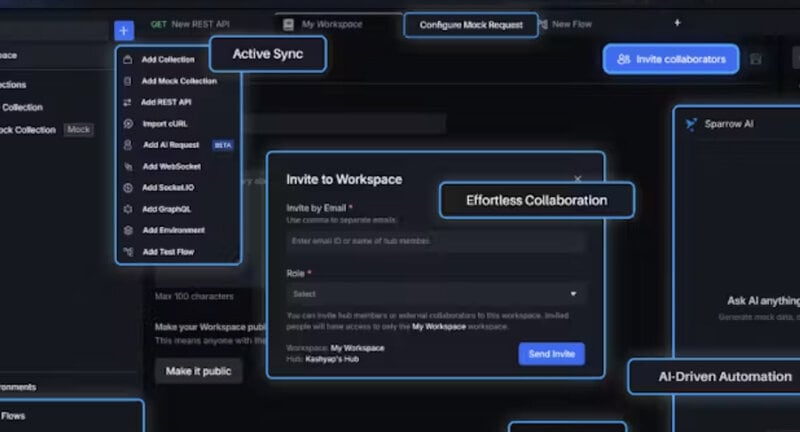
Task: Click Add Mock Collection icon
Action: coord(128,81)
